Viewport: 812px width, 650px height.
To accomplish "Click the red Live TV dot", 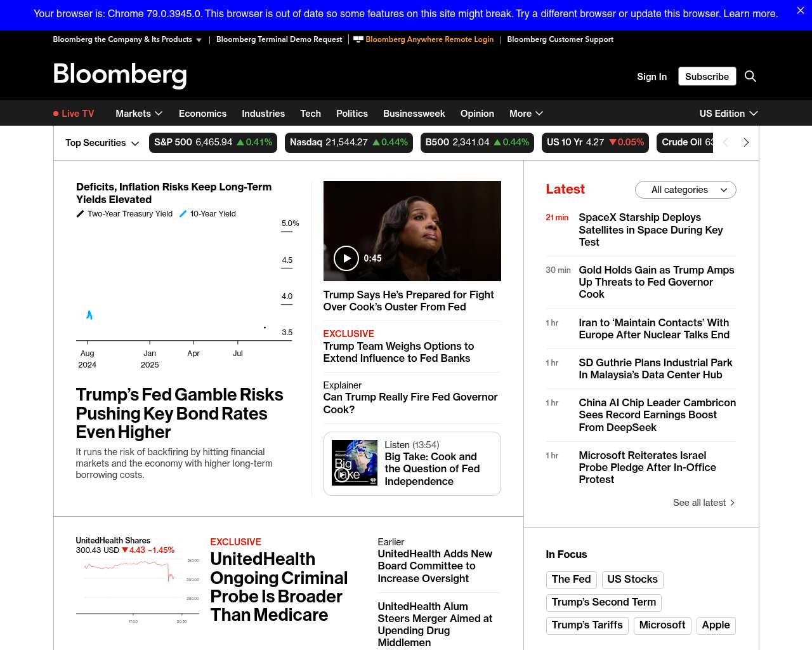I will 56,114.
